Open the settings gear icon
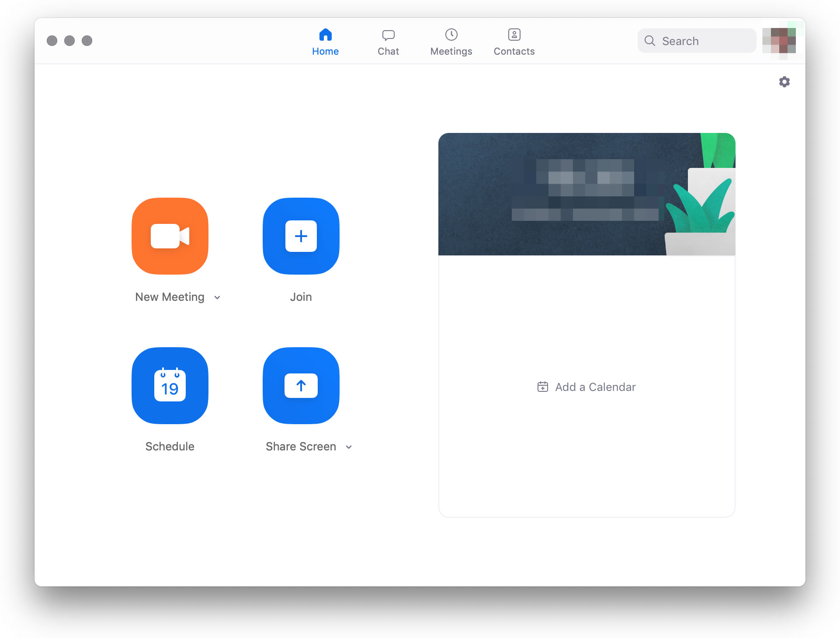Viewport: 840px width, 638px height. click(784, 82)
